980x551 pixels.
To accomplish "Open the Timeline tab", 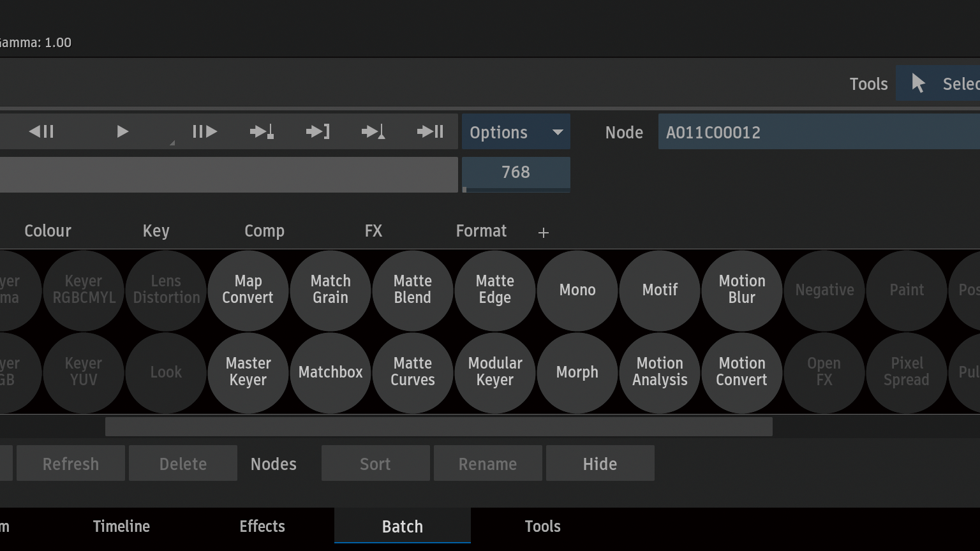I will tap(121, 526).
